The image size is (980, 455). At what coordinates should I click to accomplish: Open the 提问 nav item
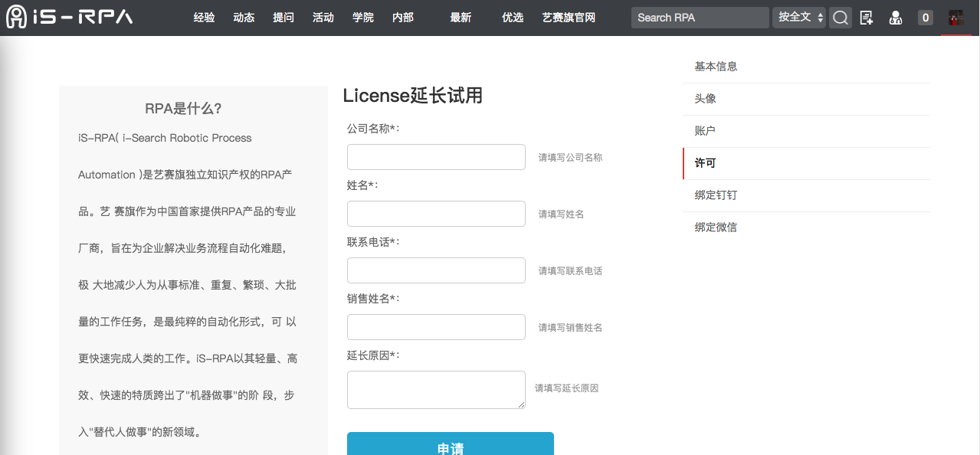click(284, 17)
